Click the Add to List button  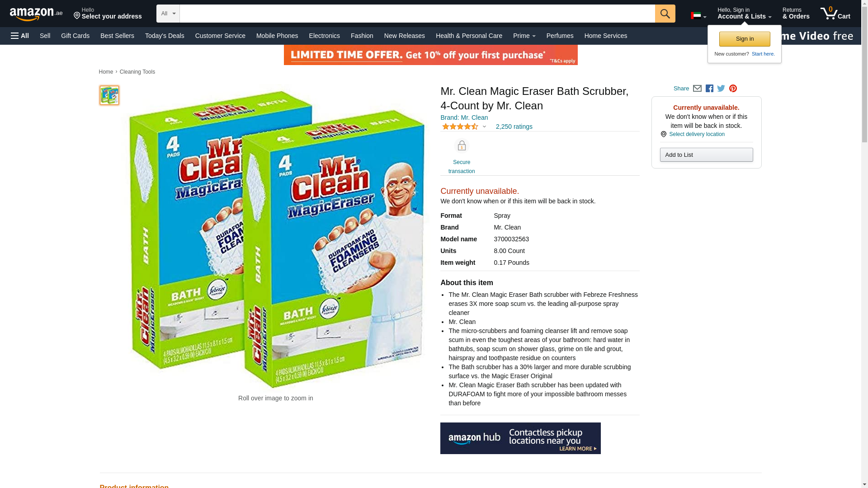coord(706,155)
